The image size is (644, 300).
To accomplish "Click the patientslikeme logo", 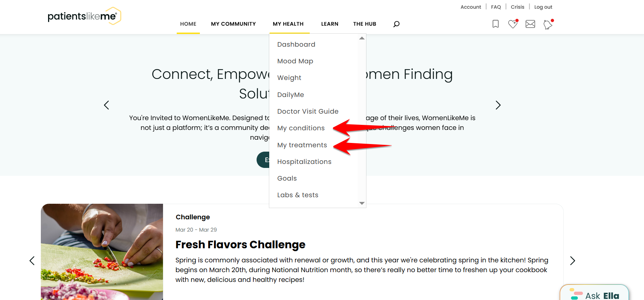I will point(84,16).
